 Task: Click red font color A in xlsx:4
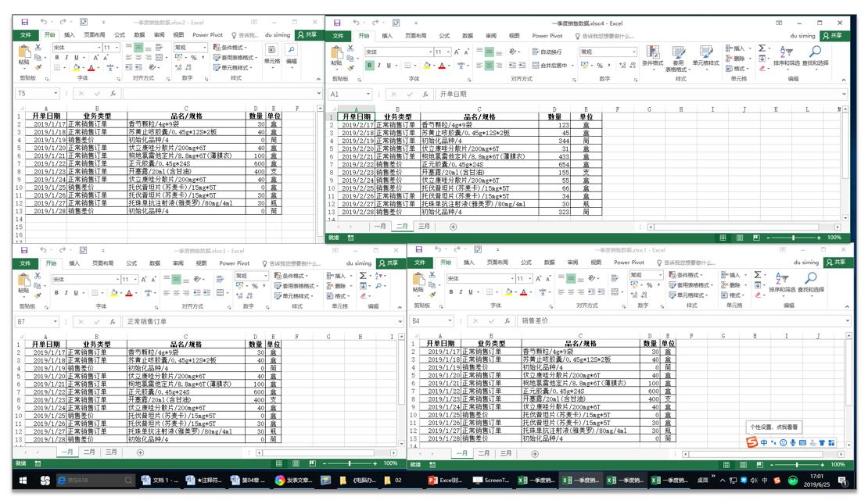tap(441, 66)
